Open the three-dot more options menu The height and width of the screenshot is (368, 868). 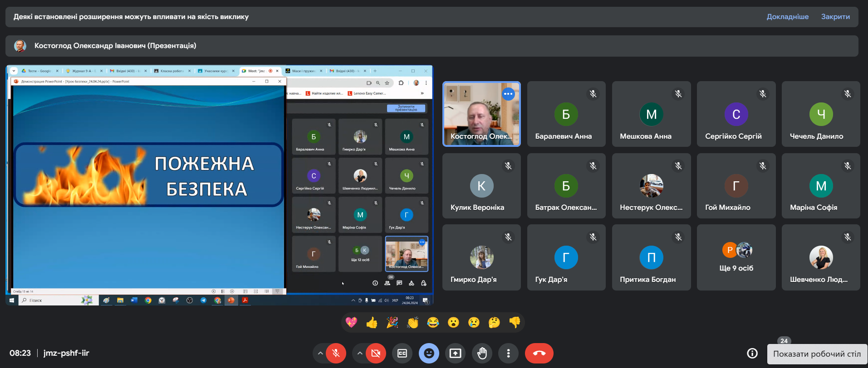508,353
